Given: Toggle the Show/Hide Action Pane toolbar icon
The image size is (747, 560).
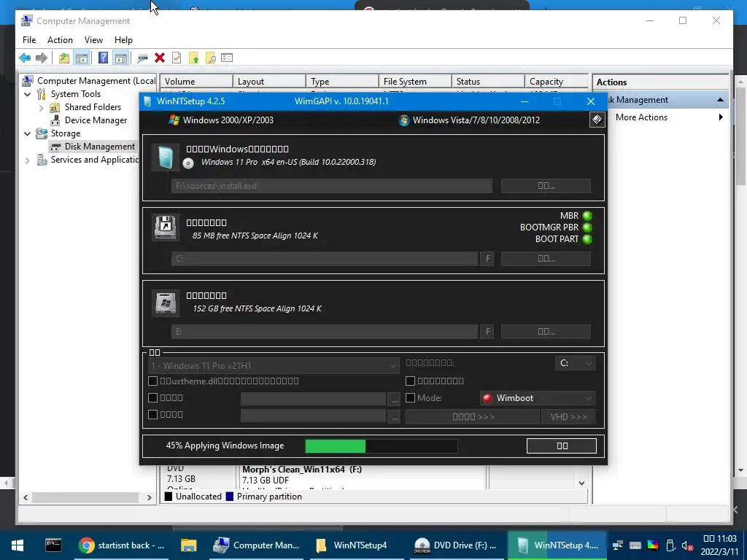Looking at the screenshot, I should coord(121,58).
